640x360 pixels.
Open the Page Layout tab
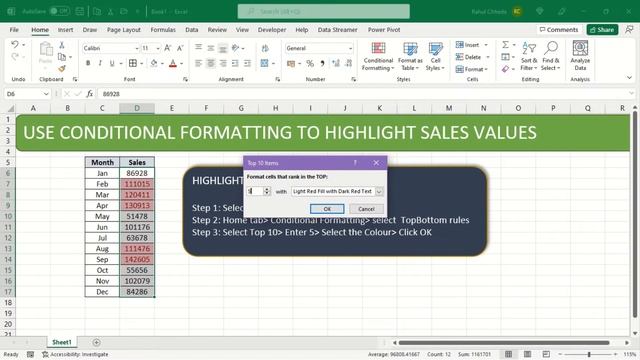click(x=124, y=30)
